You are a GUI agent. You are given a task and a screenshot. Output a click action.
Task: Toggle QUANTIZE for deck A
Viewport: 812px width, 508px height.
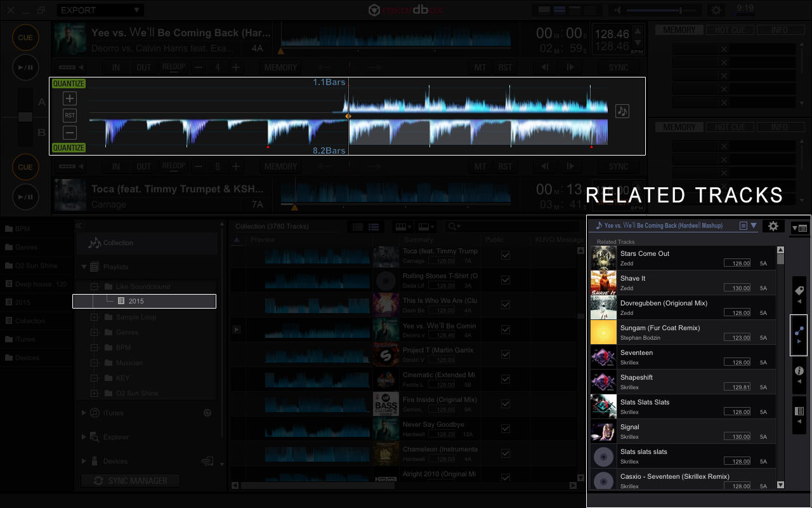point(69,83)
